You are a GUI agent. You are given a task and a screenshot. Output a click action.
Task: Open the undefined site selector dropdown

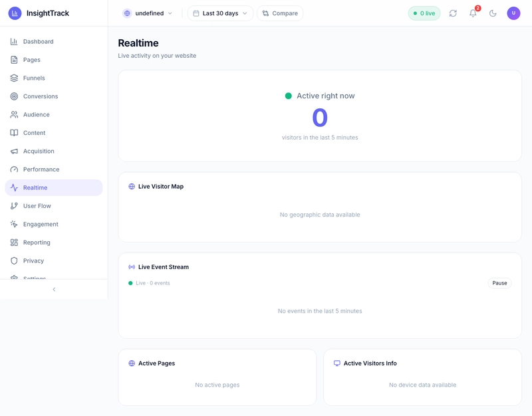coord(147,13)
